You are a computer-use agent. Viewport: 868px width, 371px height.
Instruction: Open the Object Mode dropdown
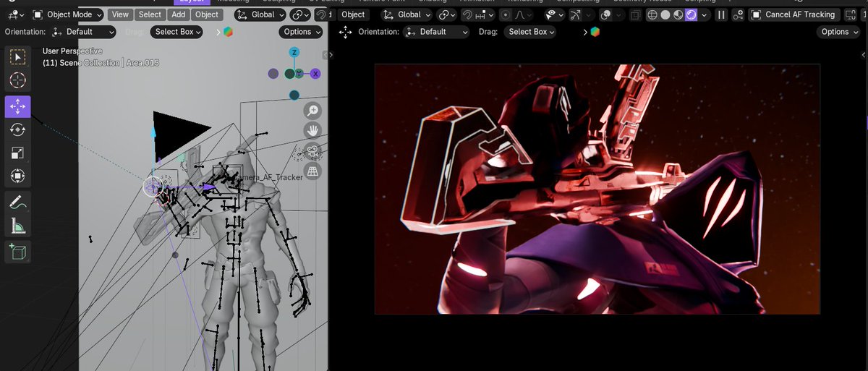pyautogui.click(x=68, y=14)
